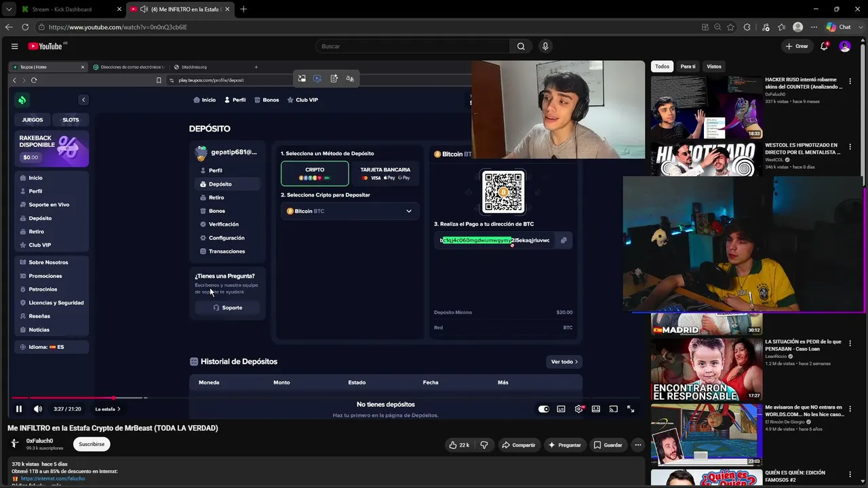
Task: Reload the YouTube page
Action: coord(25,27)
